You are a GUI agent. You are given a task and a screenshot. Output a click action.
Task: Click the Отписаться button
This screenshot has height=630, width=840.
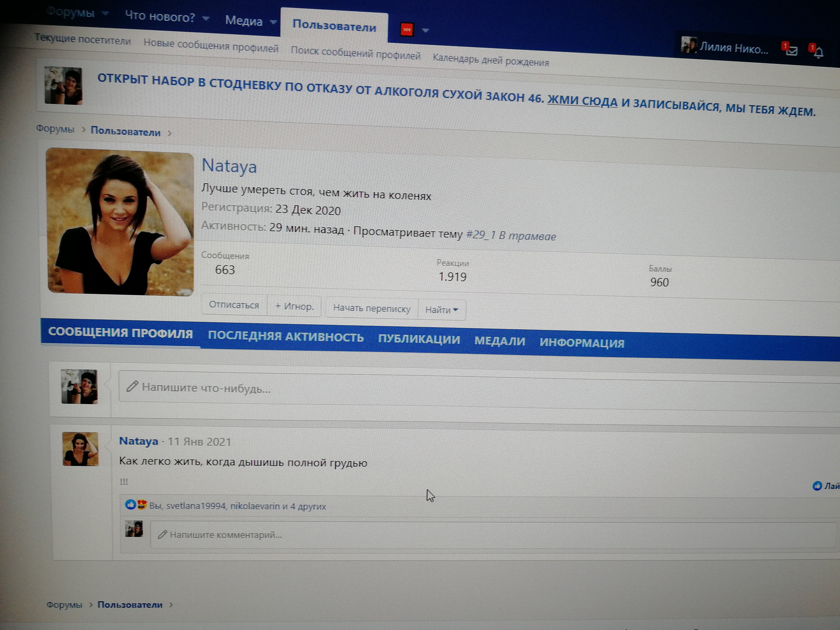point(234,305)
